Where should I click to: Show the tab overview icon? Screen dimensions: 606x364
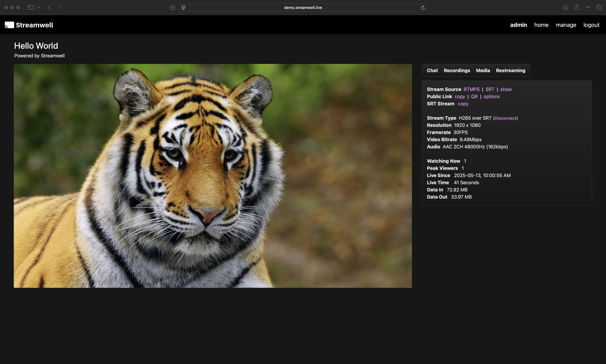(x=599, y=7)
